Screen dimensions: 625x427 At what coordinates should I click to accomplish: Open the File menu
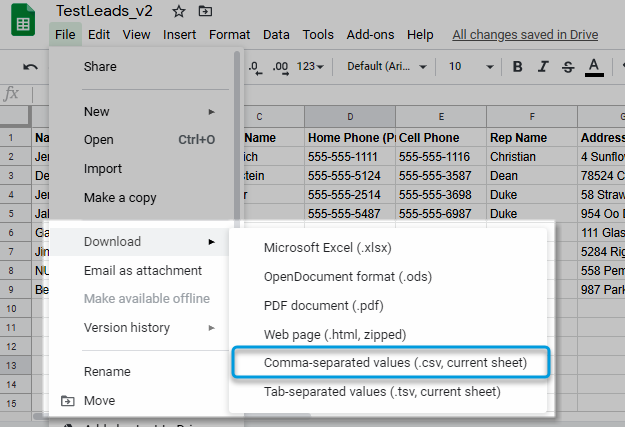coord(65,35)
